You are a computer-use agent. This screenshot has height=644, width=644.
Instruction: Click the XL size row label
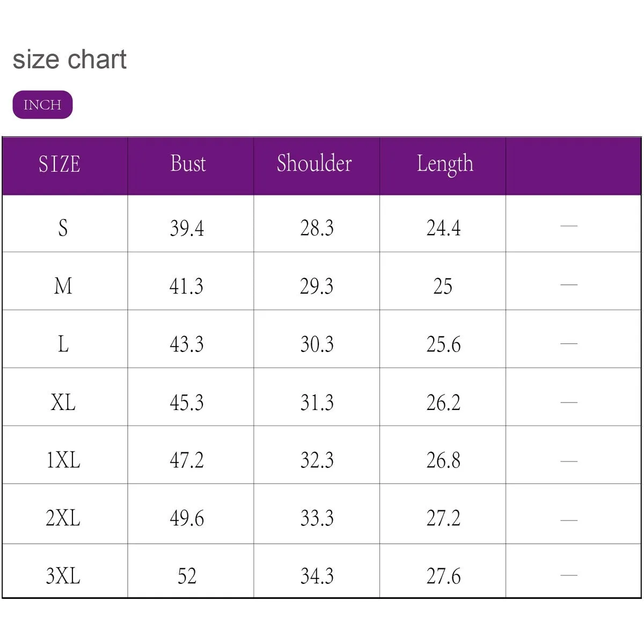pyautogui.click(x=63, y=402)
